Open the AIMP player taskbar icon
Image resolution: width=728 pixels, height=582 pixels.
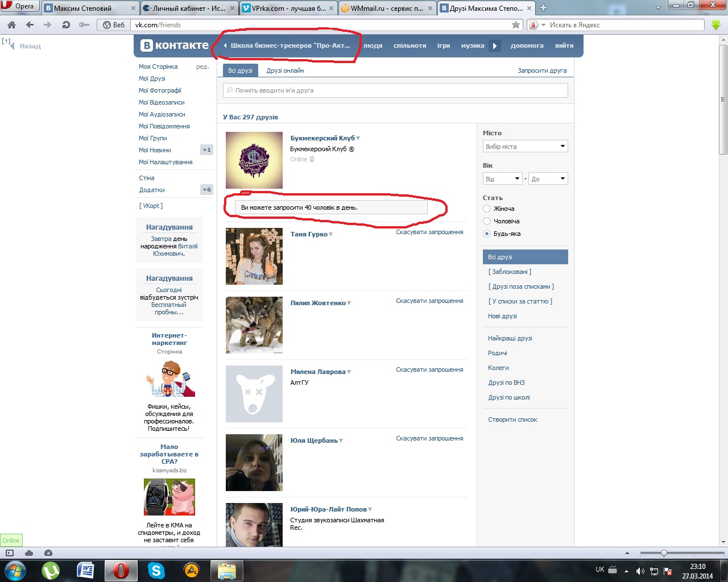[x=192, y=571]
